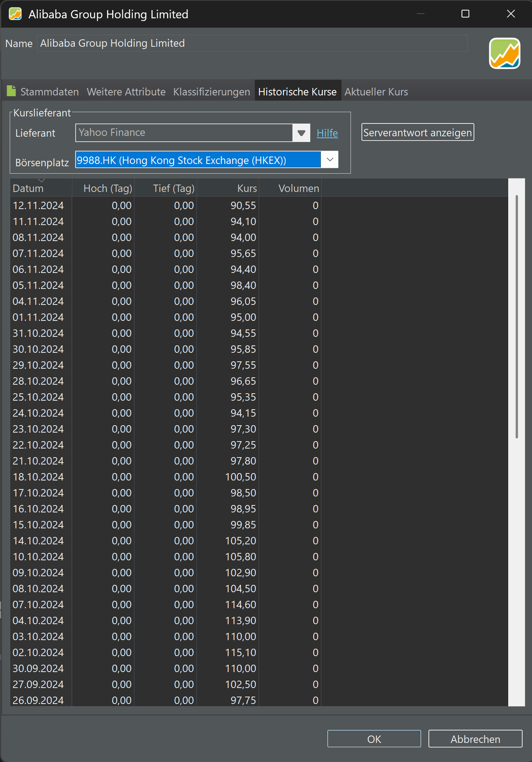Image resolution: width=532 pixels, height=762 pixels.
Task: Click into the Name input field
Action: tap(252, 43)
